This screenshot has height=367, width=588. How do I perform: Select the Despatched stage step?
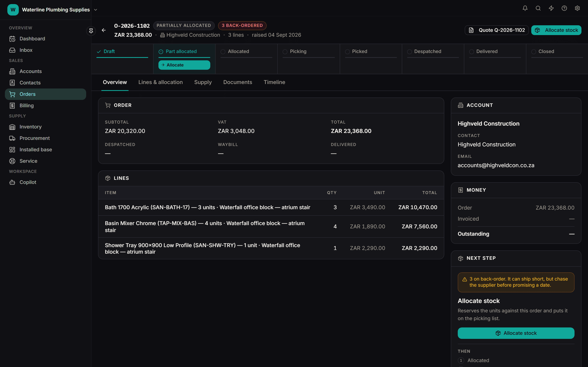pyautogui.click(x=433, y=52)
